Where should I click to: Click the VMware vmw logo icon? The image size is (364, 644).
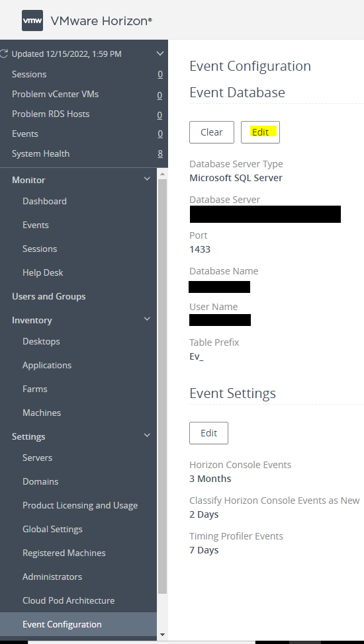(x=32, y=20)
